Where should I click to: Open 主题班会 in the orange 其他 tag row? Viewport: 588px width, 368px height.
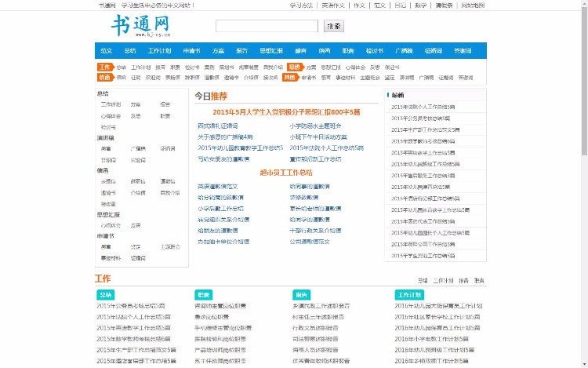click(370, 78)
